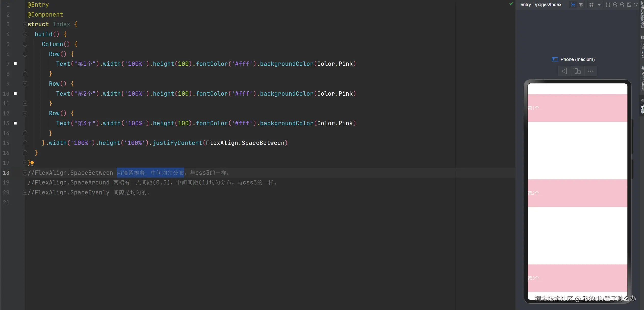The image size is (644, 310).
Task: Click the fit-to-screen icon in previewer
Action: (629, 5)
